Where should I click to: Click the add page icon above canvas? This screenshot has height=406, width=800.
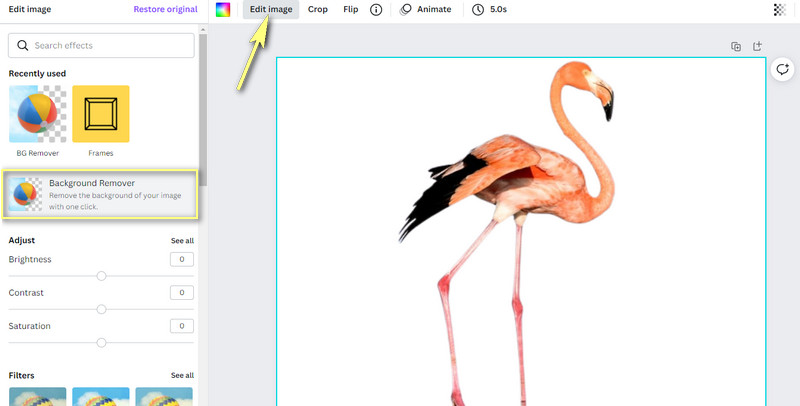coord(757,46)
